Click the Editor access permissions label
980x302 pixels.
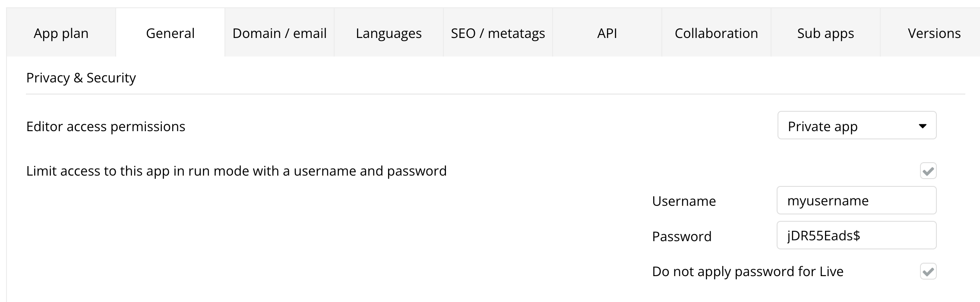coord(105,126)
